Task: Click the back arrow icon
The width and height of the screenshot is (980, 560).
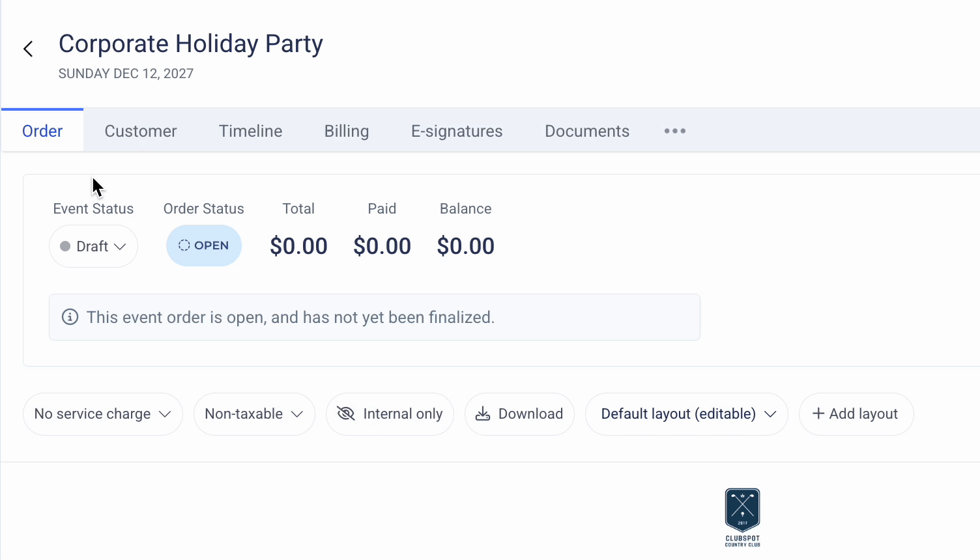Action: [28, 49]
